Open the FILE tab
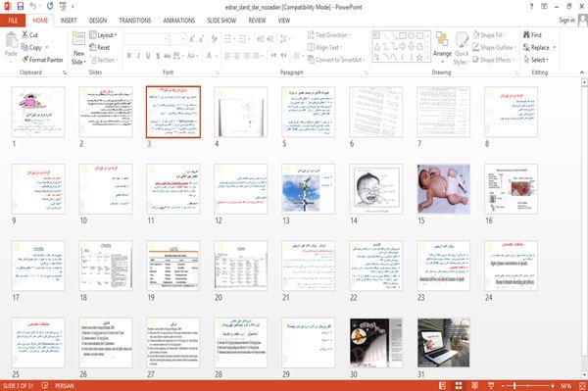The width and height of the screenshot is (588, 391). click(13, 21)
